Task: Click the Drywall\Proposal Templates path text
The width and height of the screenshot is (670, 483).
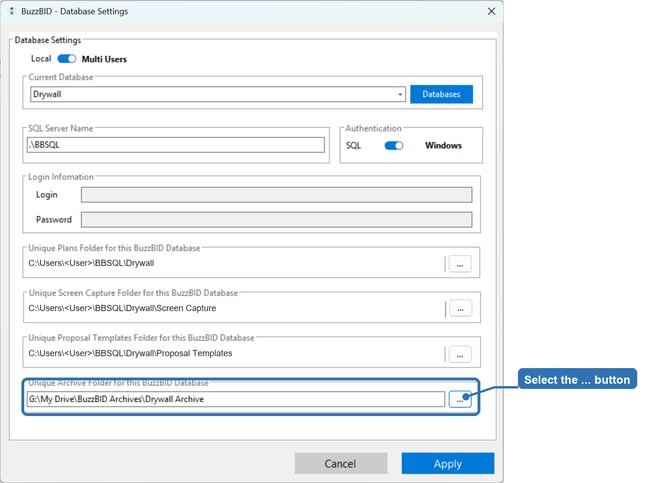Action: coord(130,353)
